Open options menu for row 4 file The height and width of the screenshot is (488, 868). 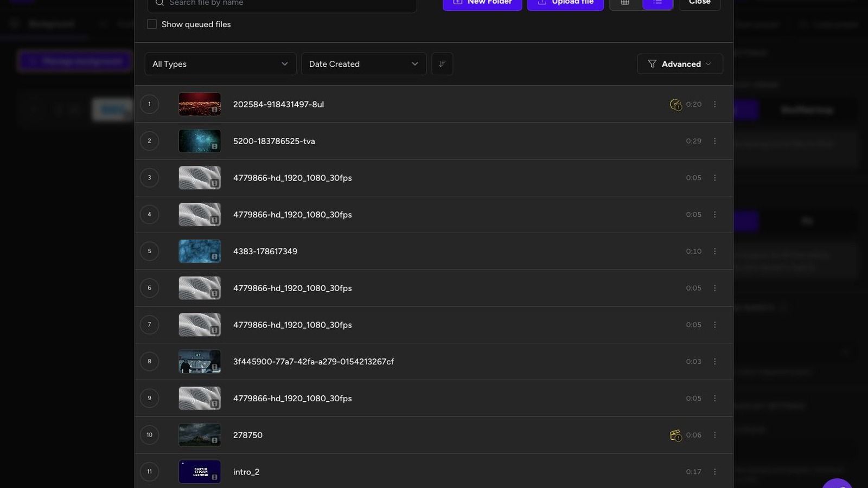714,215
